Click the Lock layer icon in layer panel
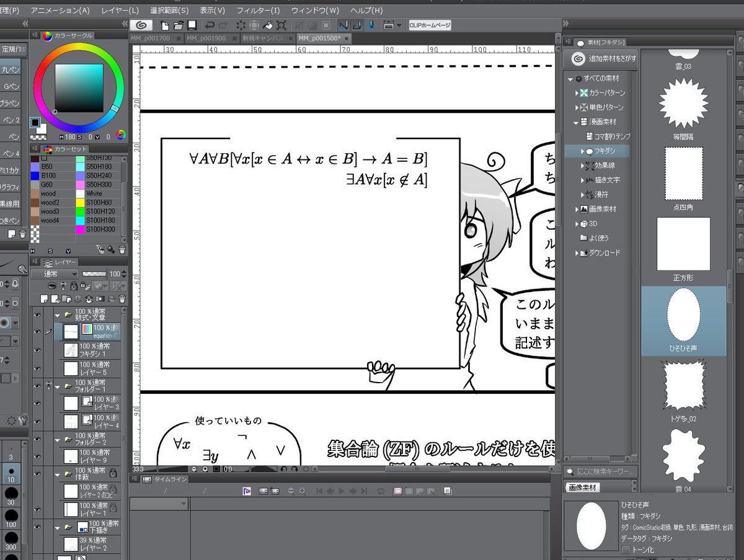744x560 pixels. (74, 285)
